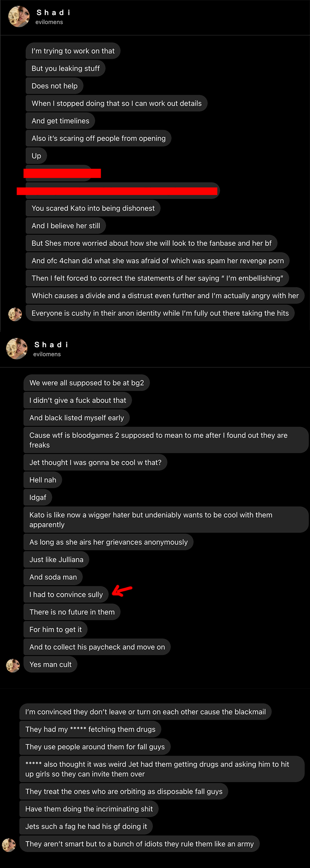Viewport: 310px width, 868px height.
Task: Click avatar beside 'Yes man cult' message
Action: [x=13, y=666]
